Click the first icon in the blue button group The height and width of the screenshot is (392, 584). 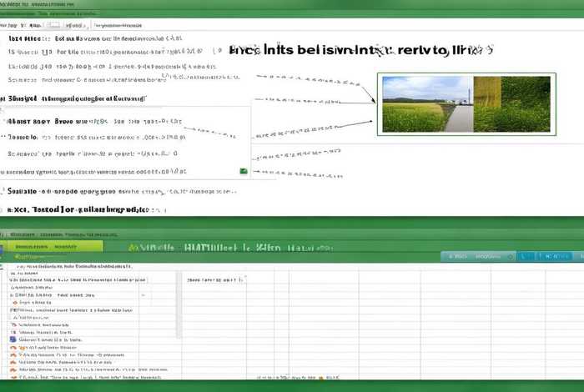click(525, 256)
